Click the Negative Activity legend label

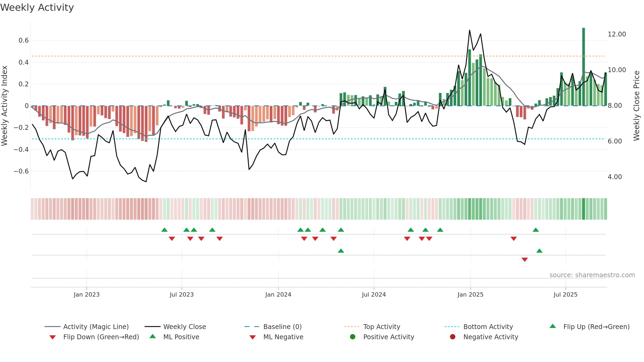(x=491, y=337)
